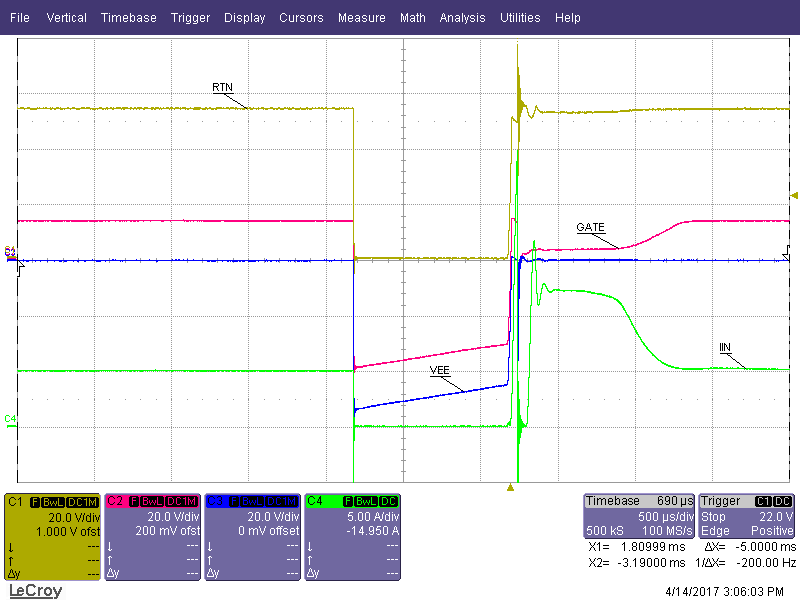Select the IIN trace label
This screenshot has width=800, height=600.
coord(725,347)
